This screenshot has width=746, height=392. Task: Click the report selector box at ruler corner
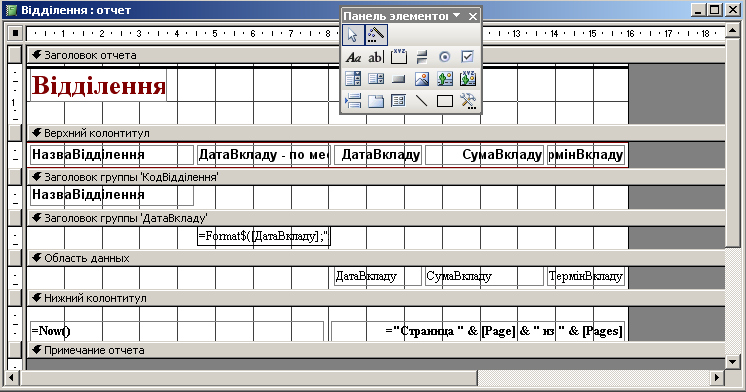(15, 33)
